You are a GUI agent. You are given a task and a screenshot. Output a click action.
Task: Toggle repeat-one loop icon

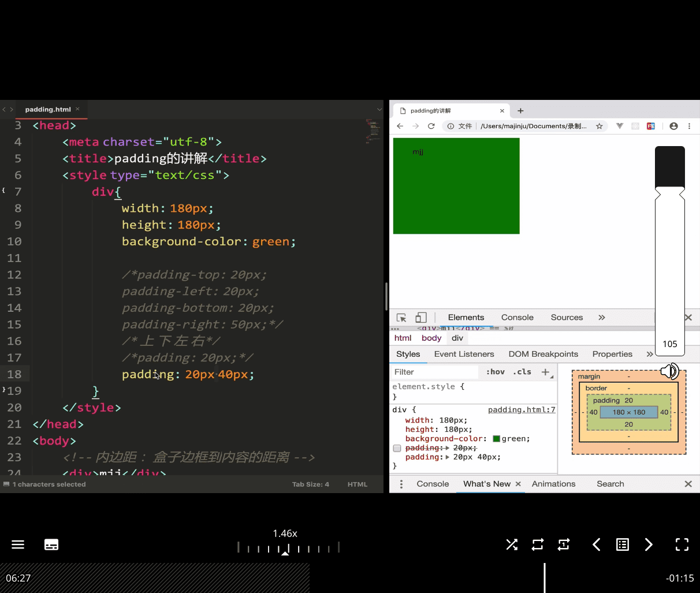pos(564,544)
